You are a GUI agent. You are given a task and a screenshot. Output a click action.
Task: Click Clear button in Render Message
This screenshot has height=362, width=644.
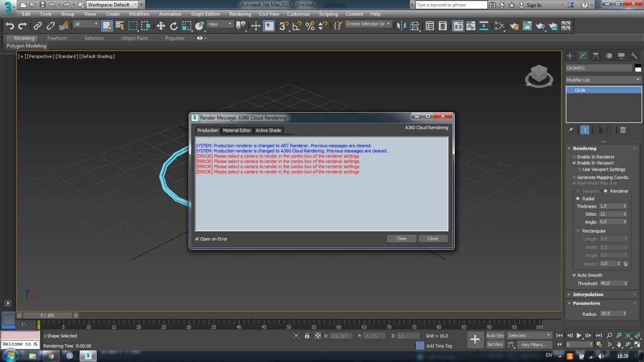click(x=401, y=239)
